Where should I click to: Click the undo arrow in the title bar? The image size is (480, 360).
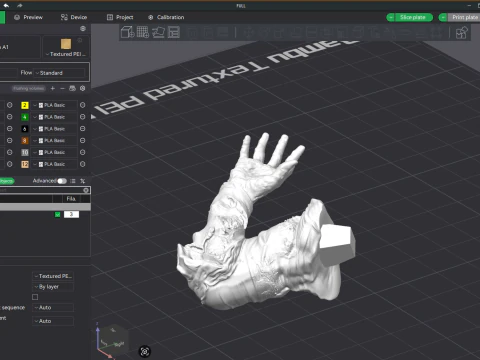coord(6,5)
